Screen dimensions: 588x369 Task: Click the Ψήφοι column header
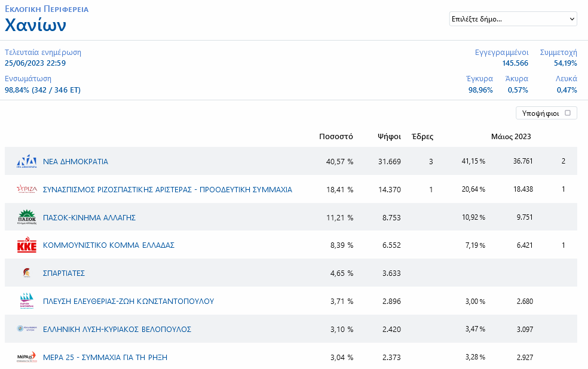click(x=389, y=136)
